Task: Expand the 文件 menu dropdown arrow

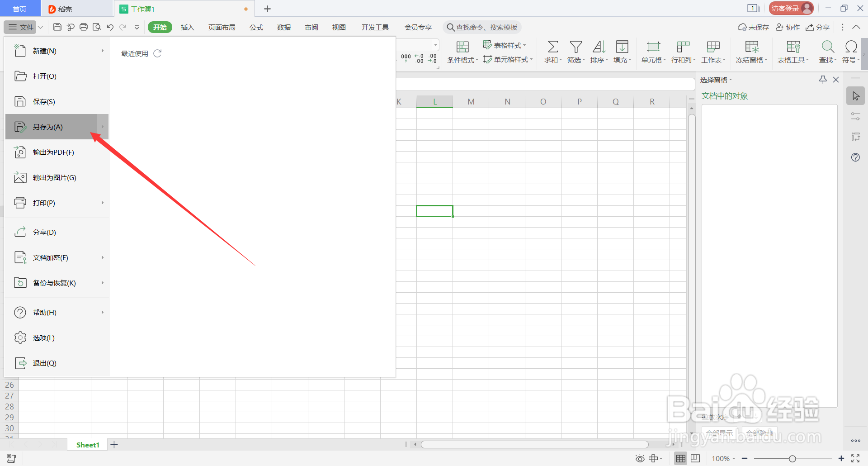Action: coord(40,27)
